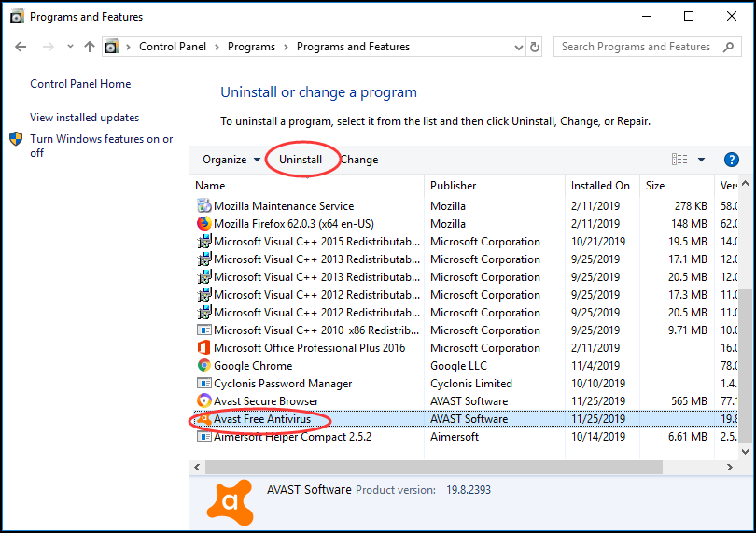Screen dimensions: 756x533
Task: Click the Google LLC publisher cell
Action: pos(458,366)
